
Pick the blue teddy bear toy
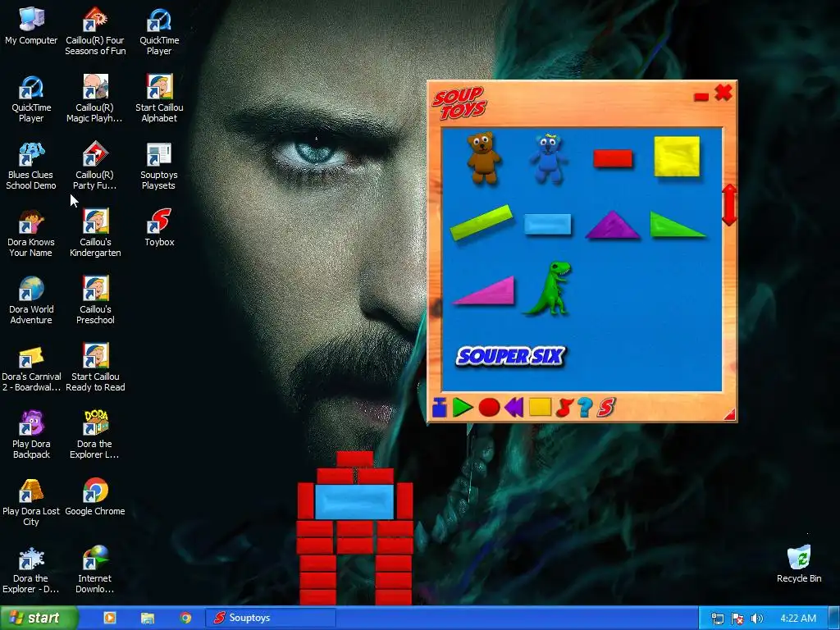pos(547,158)
